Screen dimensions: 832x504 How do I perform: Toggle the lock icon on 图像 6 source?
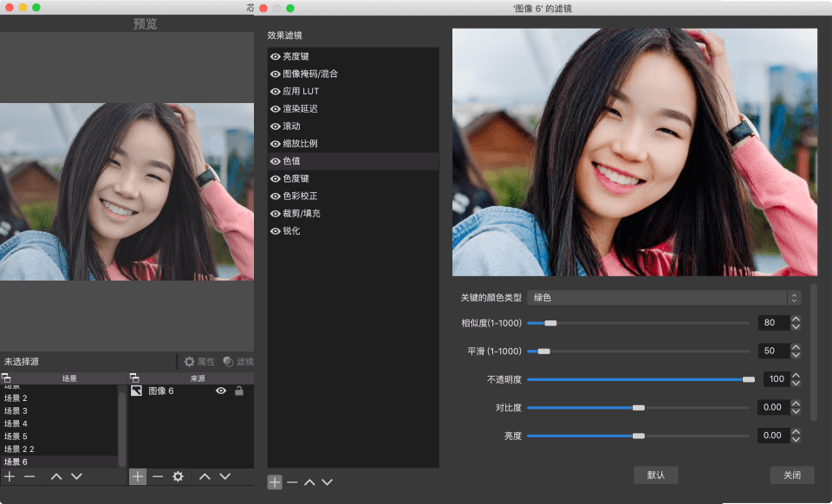tap(239, 391)
